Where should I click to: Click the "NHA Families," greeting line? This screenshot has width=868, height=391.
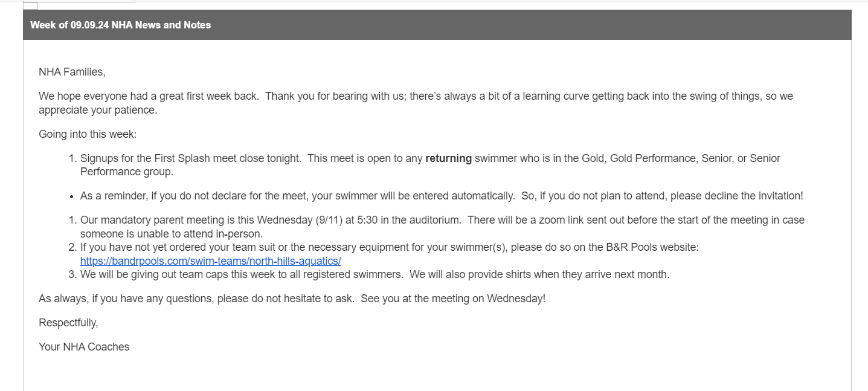coord(72,72)
